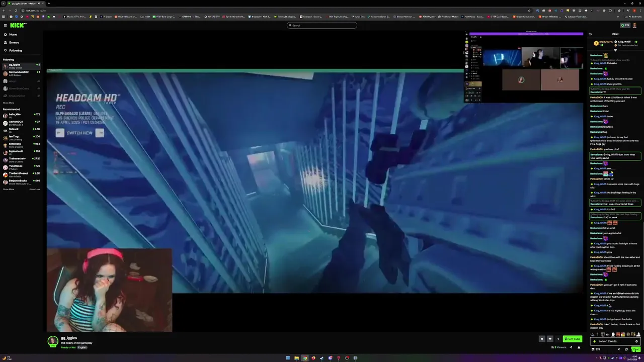Click the 578 points badge in header

625,25
